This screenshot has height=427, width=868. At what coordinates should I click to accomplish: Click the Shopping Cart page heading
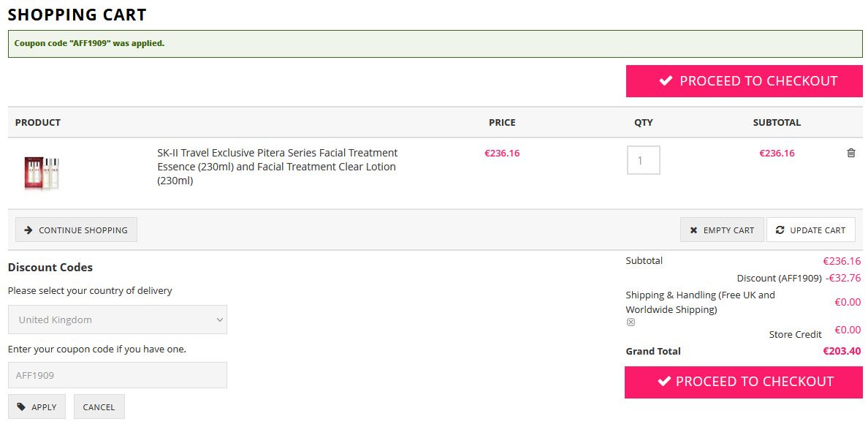(x=77, y=15)
